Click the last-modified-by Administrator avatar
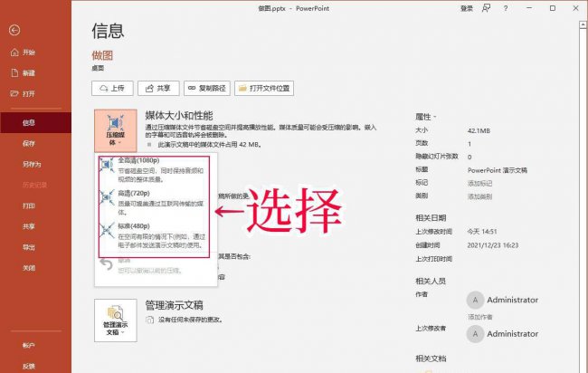 pyautogui.click(x=475, y=333)
